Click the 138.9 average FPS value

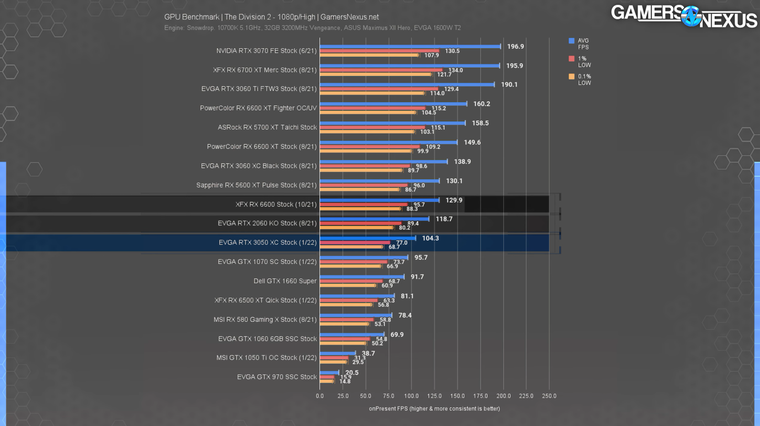(462, 161)
